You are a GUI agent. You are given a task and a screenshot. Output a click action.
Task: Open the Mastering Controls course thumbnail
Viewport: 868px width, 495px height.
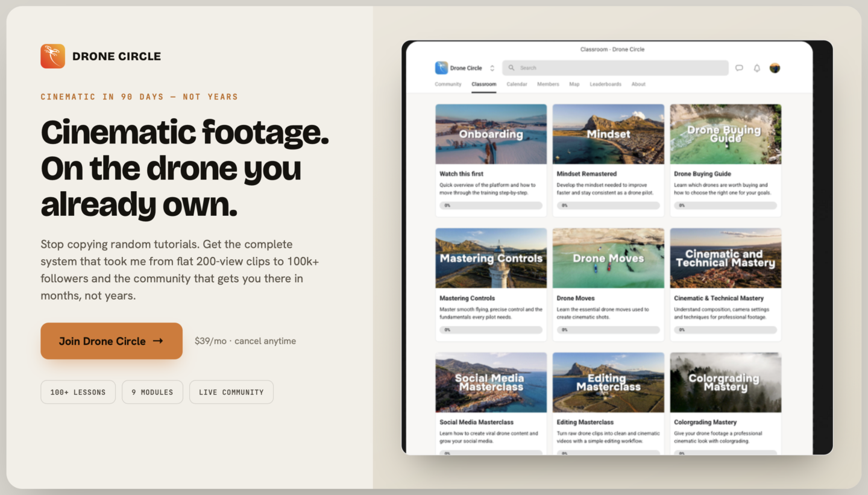[x=491, y=258]
